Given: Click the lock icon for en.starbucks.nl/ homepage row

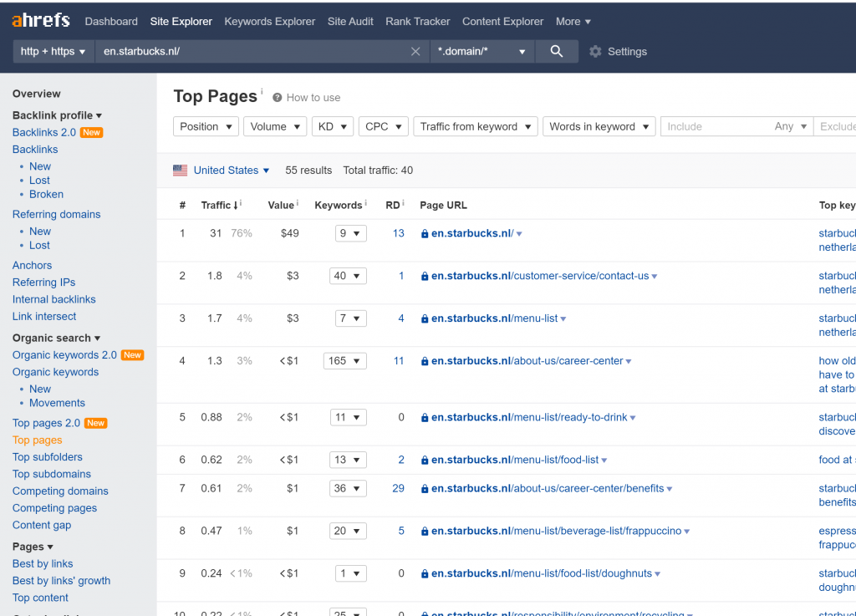Looking at the screenshot, I should [x=424, y=233].
